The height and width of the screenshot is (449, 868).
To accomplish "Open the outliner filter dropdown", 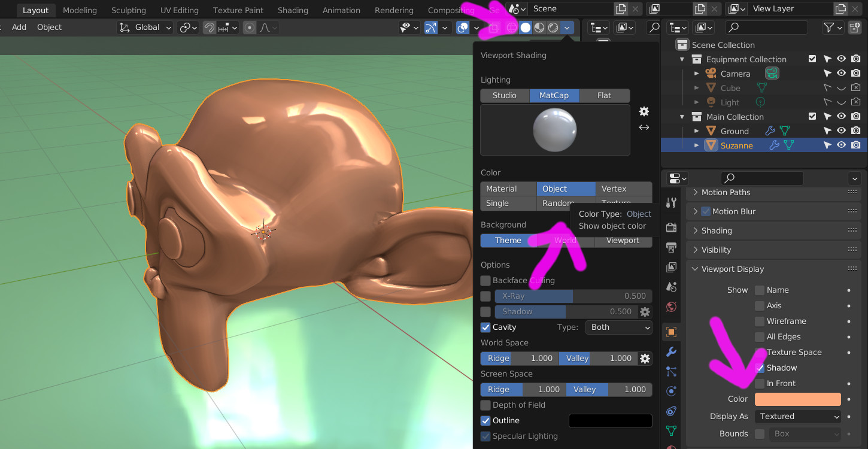I will [x=833, y=28].
